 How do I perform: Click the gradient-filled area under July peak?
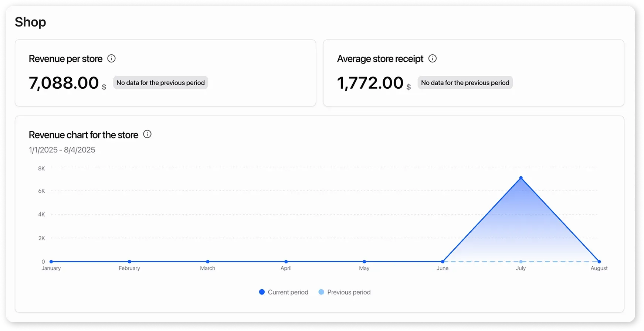(x=521, y=229)
